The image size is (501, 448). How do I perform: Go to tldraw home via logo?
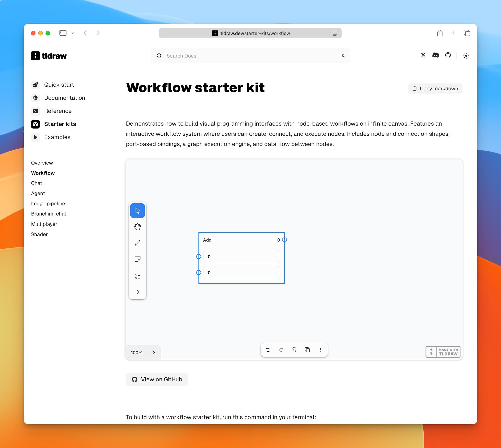[x=49, y=56]
